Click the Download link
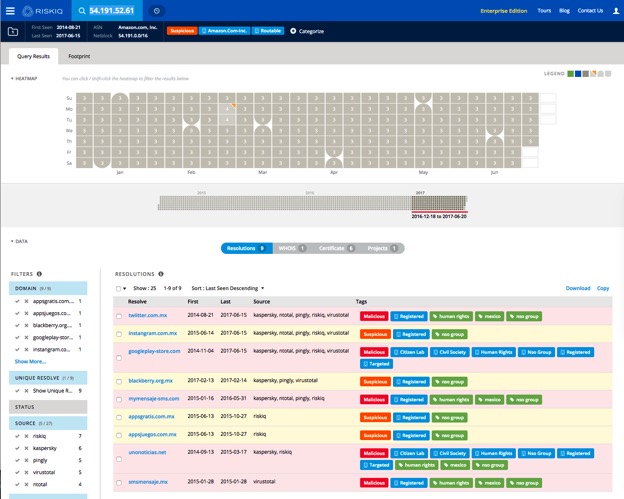 (578, 288)
